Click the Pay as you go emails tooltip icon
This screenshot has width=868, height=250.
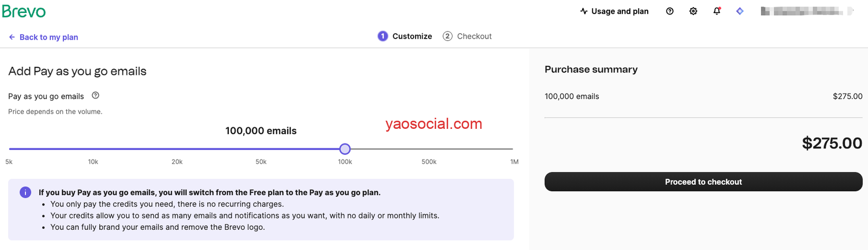tap(95, 96)
